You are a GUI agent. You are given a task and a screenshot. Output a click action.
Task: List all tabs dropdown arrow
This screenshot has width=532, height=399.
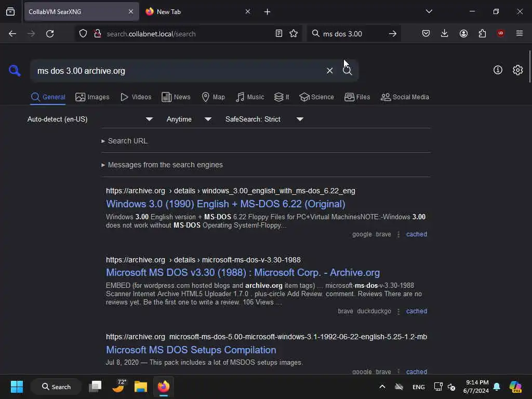coord(429,11)
